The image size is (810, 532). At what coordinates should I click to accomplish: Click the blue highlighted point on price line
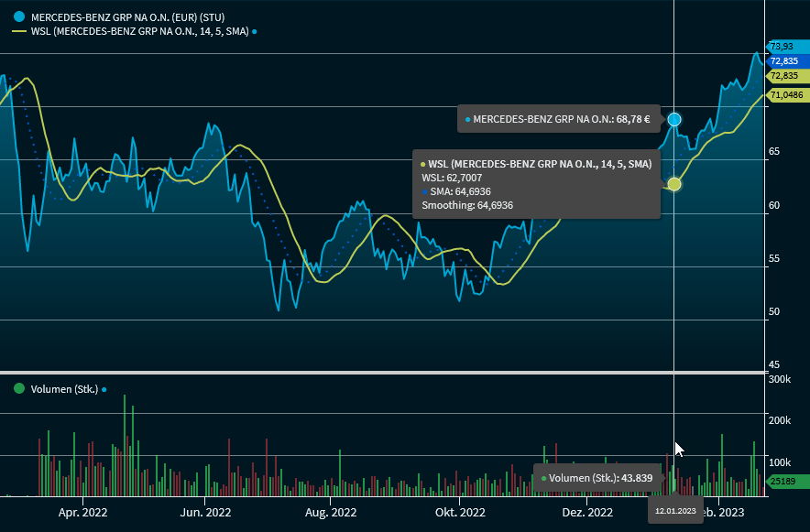[674, 119]
